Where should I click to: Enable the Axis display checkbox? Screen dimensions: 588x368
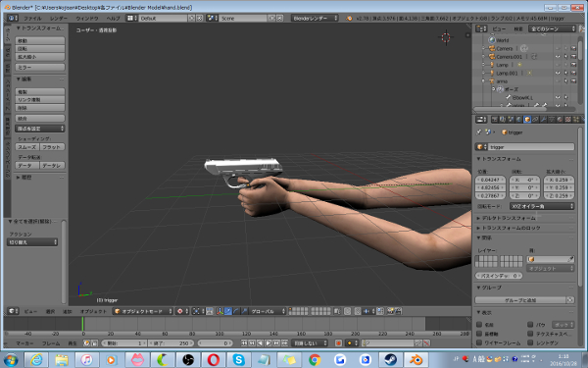click(479, 334)
